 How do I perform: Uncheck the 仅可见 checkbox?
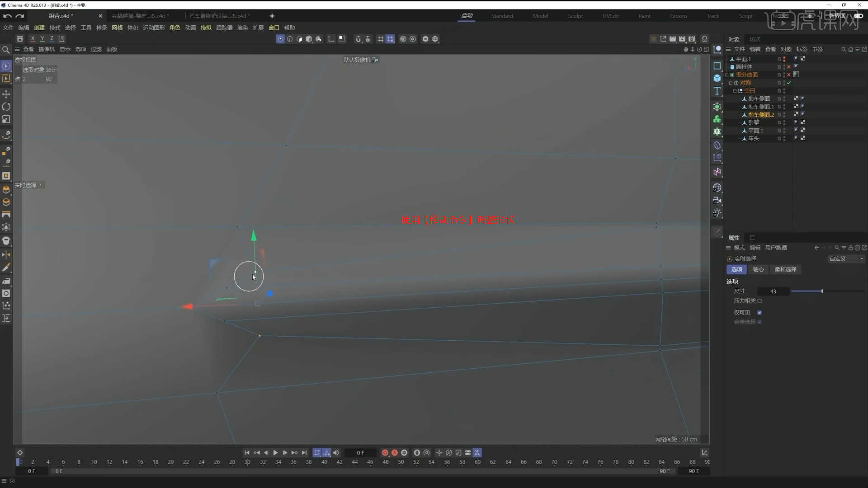click(760, 312)
